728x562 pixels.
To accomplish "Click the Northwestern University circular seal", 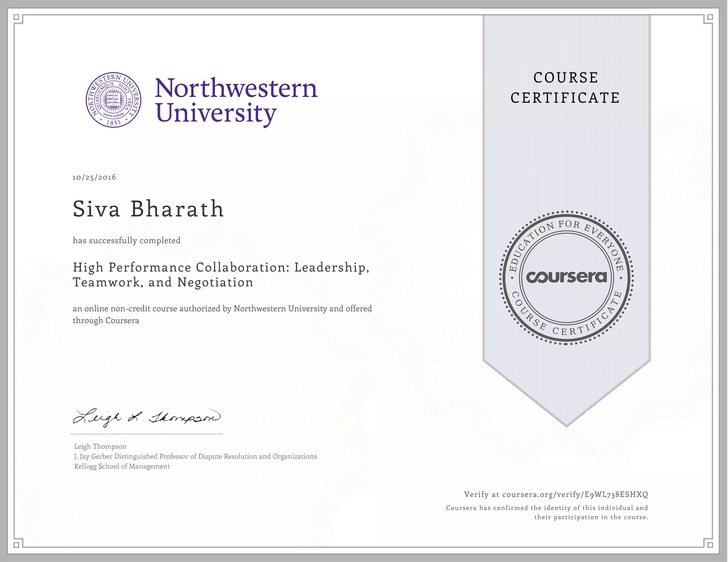I will [x=113, y=101].
